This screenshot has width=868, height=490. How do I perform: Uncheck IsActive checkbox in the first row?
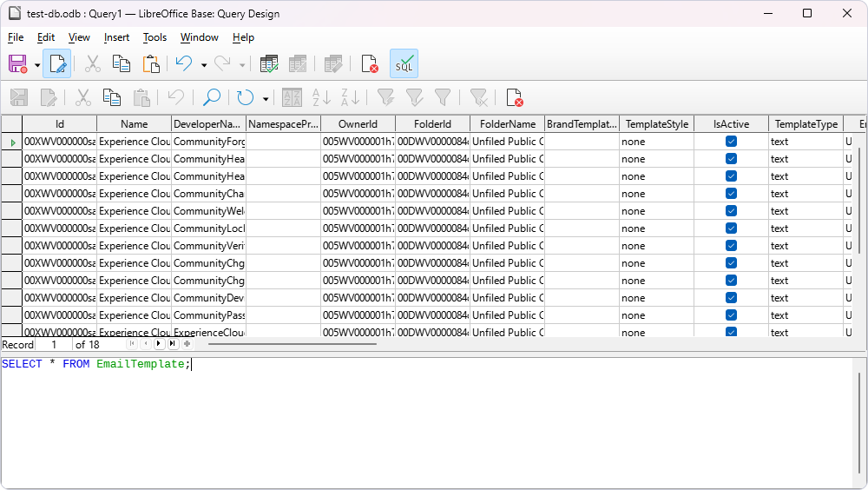pos(731,142)
